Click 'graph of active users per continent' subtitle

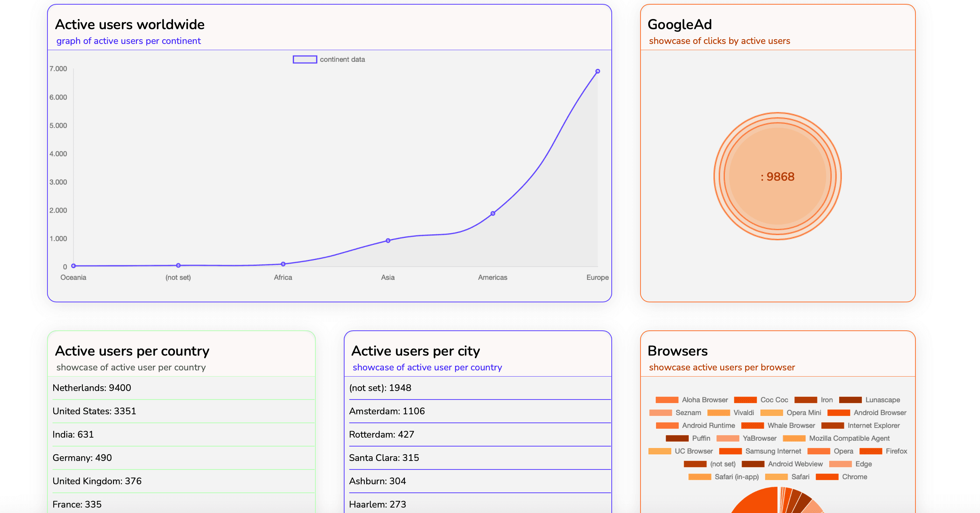[128, 41]
